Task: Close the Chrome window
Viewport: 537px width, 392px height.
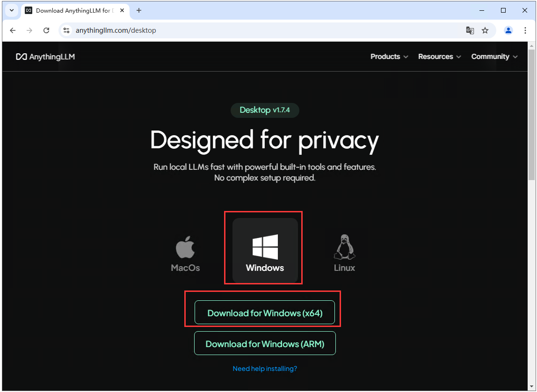Action: coord(524,10)
